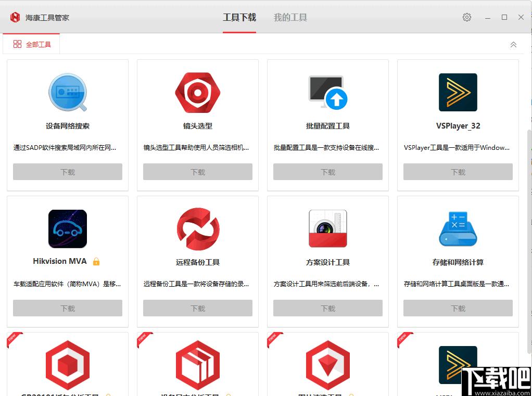Download 镜头选型 tool
Viewport: 532px width, 396px height.
pyautogui.click(x=198, y=172)
